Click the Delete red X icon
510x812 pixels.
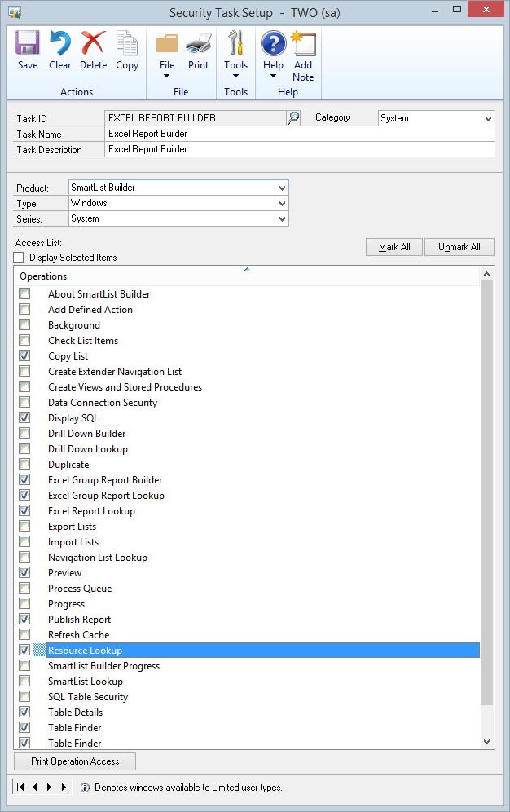tap(93, 42)
